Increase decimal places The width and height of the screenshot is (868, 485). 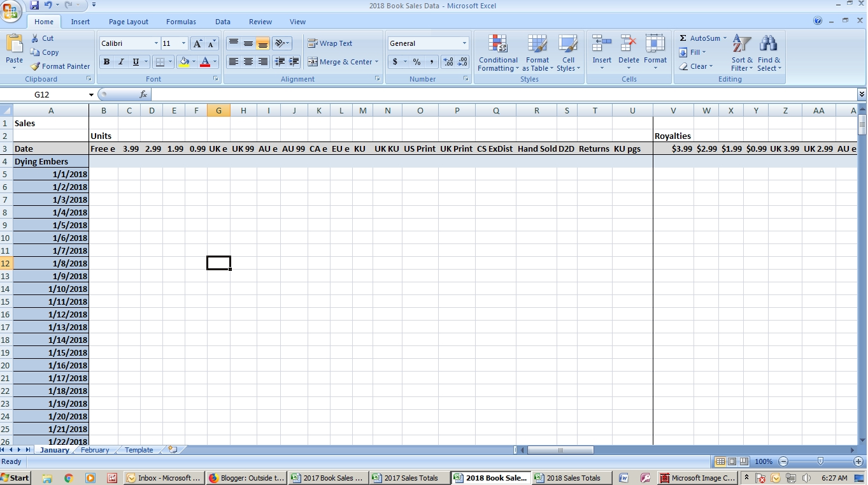point(448,62)
